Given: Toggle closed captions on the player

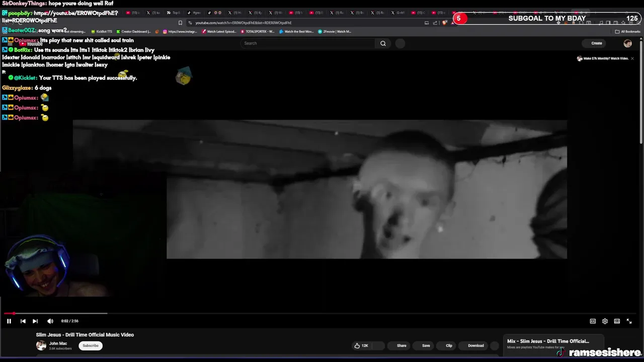Looking at the screenshot, I should click(593, 321).
